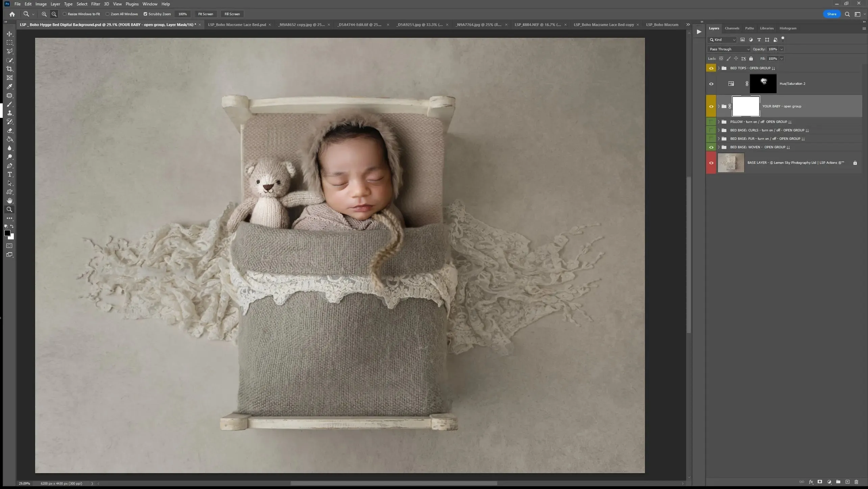
Task: Click the Fill Screen button
Action: click(x=232, y=14)
